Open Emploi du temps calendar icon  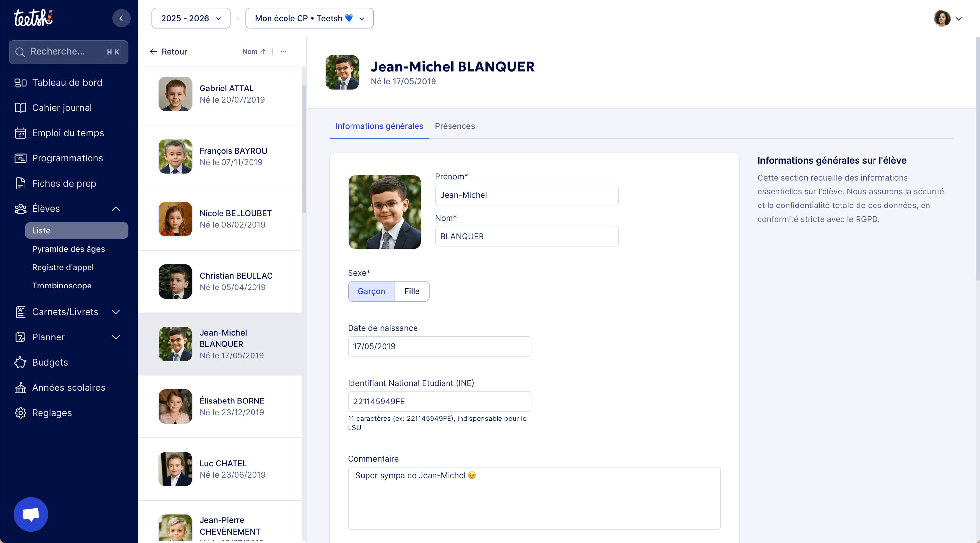[x=21, y=133]
